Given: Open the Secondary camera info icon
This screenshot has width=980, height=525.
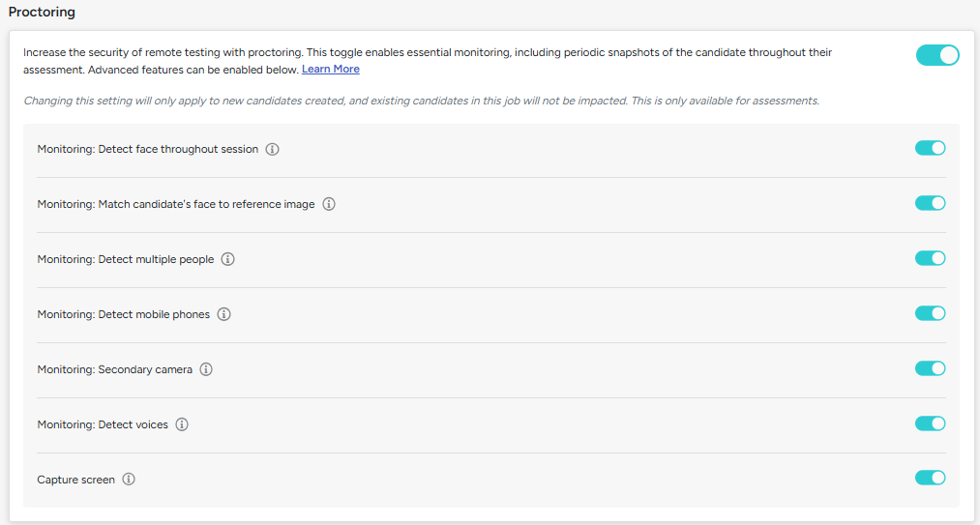Looking at the screenshot, I should point(206,369).
